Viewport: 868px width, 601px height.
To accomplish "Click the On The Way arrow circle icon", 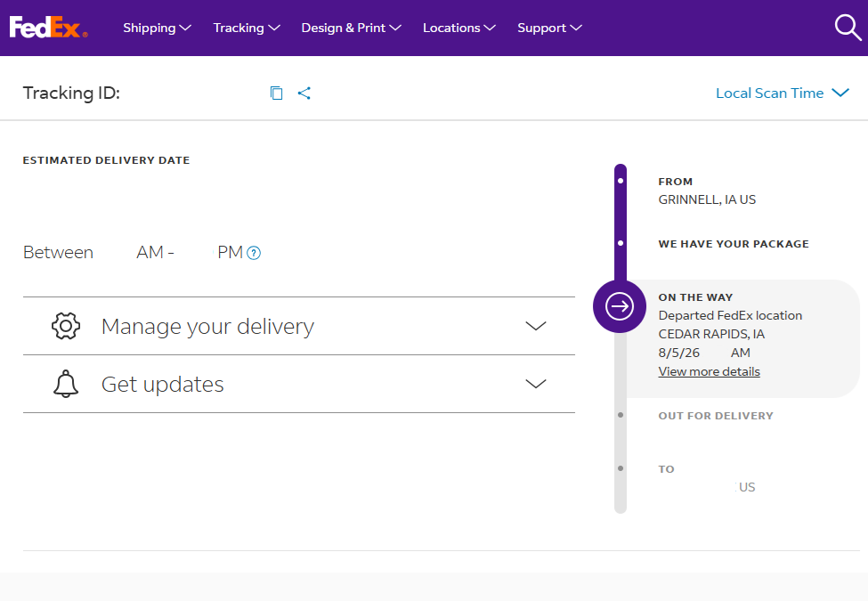I will point(620,306).
